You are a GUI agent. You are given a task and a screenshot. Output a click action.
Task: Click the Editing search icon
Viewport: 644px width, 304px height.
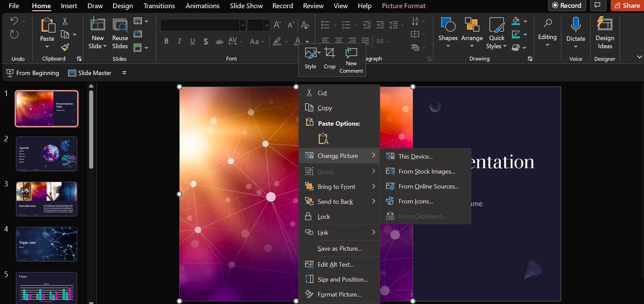click(547, 23)
